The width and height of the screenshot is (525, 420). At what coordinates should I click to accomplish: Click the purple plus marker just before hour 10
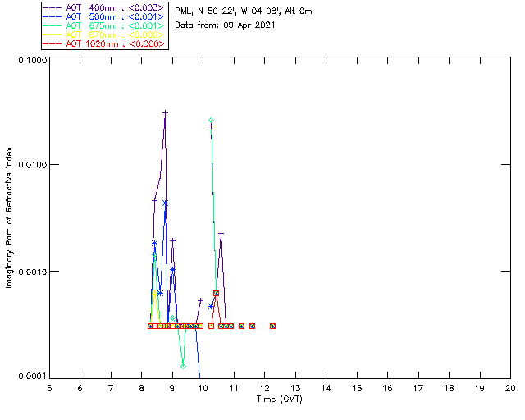(200, 300)
